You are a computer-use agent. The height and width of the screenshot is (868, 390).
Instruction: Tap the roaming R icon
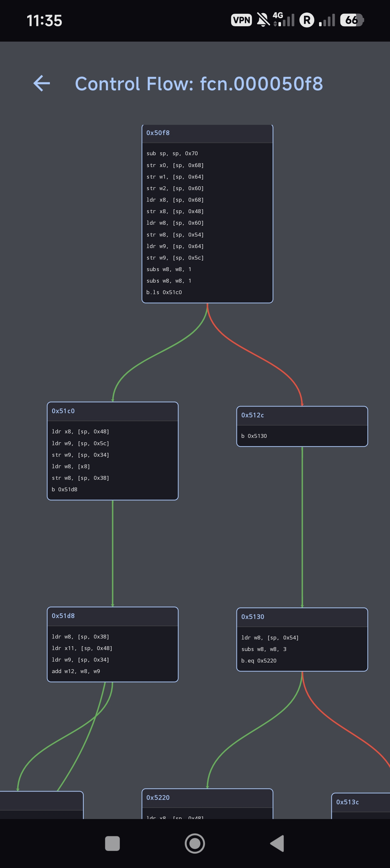point(307,20)
